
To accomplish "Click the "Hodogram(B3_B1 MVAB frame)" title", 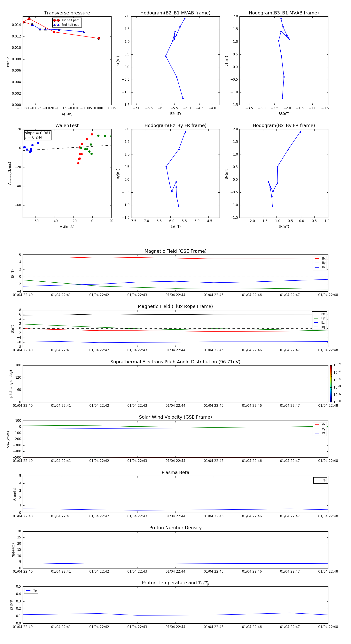I will coord(284,13).
